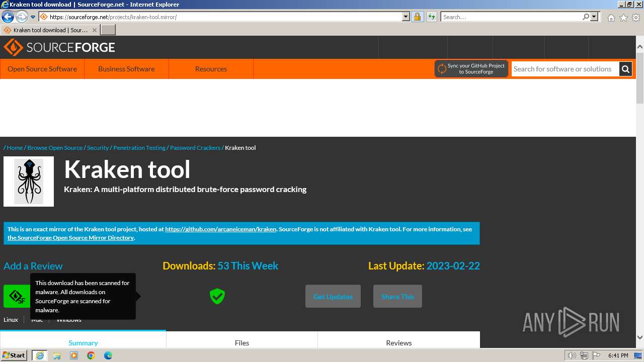The width and height of the screenshot is (644, 362).
Task: Click the green malware-scanned shield icon
Action: (x=217, y=296)
